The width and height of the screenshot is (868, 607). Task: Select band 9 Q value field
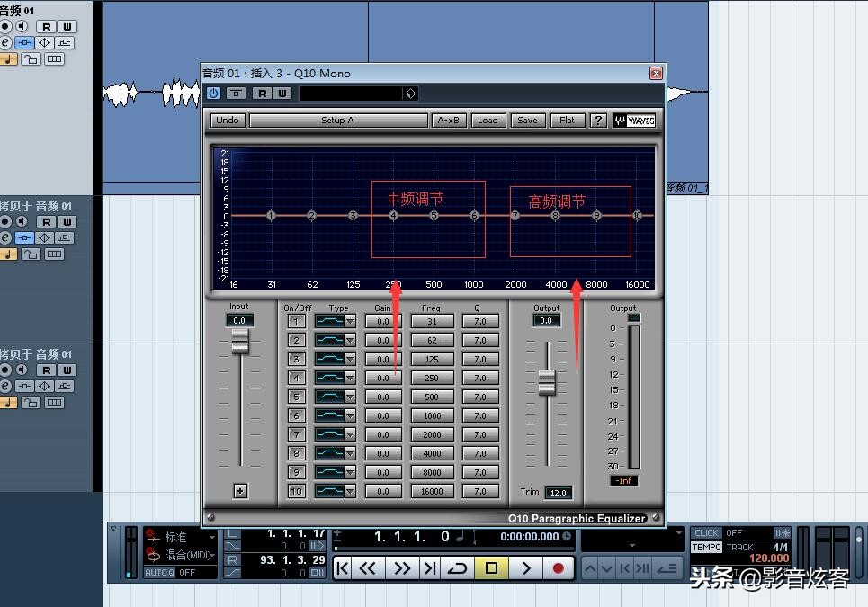tap(480, 472)
